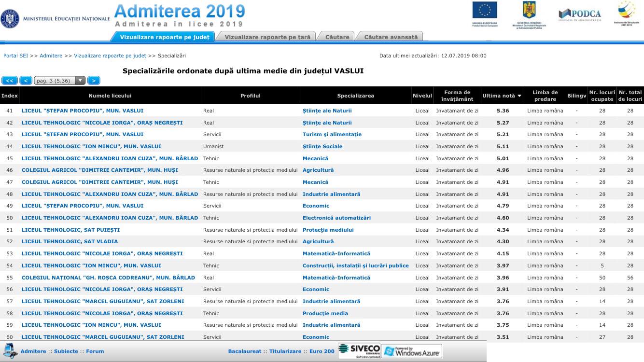Click the Windows Azure badge
This screenshot has height=362, width=644.
pos(411,351)
